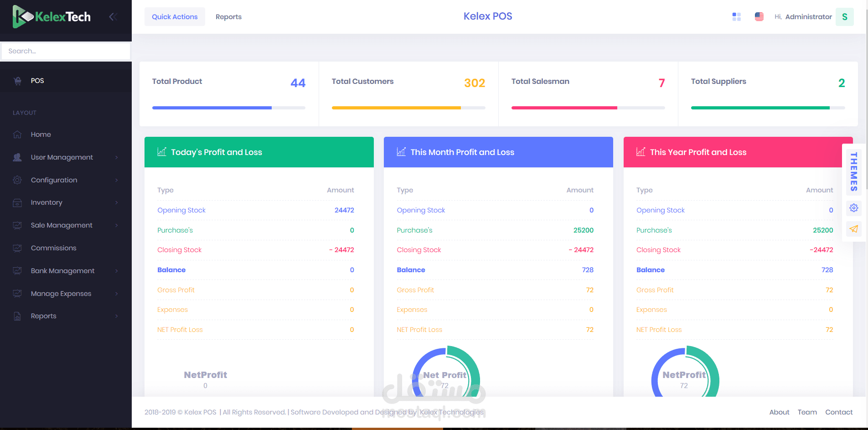Screen dimensions: 868x430
Task: Select Reports tab in top bar
Action: [x=228, y=17]
